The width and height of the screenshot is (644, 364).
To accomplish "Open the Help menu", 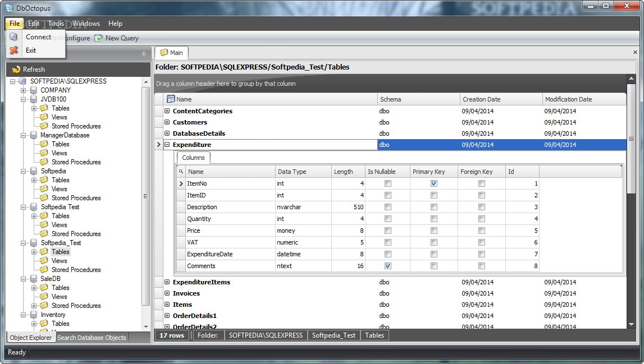I will [x=116, y=24].
